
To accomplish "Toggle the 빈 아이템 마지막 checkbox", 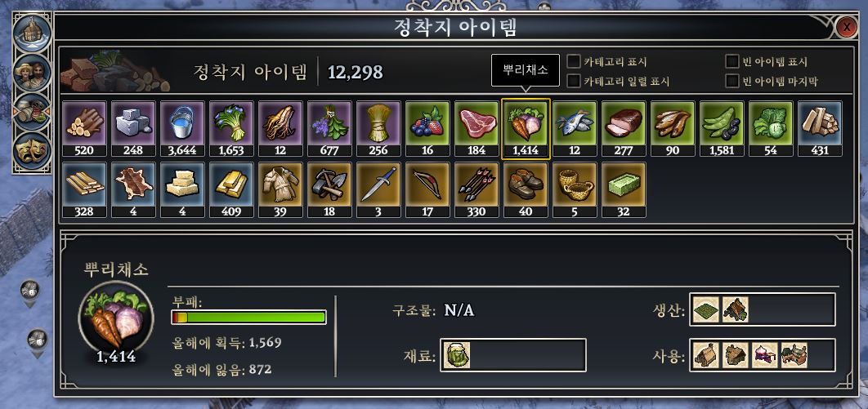I will pos(733,82).
